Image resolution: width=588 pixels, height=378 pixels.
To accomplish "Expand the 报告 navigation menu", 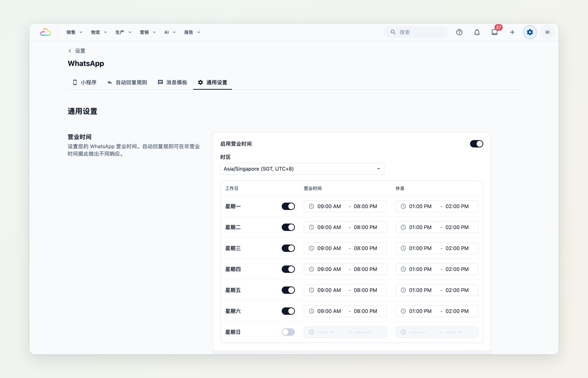I will pyautogui.click(x=192, y=32).
